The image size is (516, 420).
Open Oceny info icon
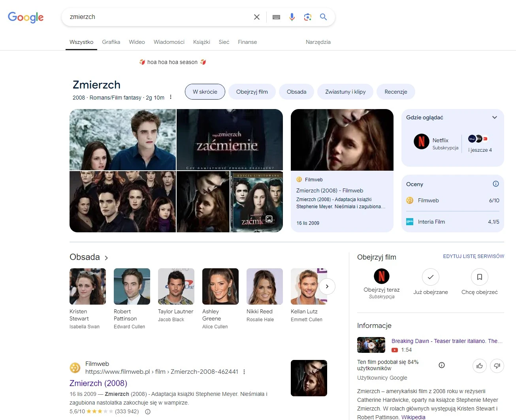tap(496, 184)
